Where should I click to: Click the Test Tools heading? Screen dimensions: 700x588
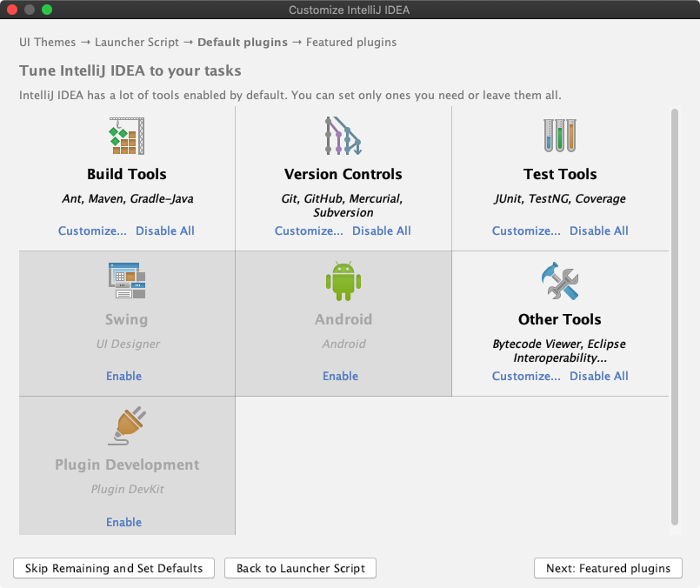point(560,174)
